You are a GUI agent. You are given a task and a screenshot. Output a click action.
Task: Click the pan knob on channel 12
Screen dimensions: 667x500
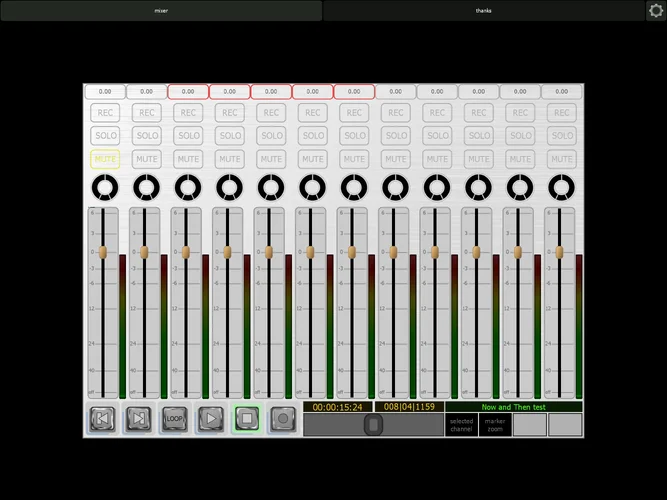561,186
